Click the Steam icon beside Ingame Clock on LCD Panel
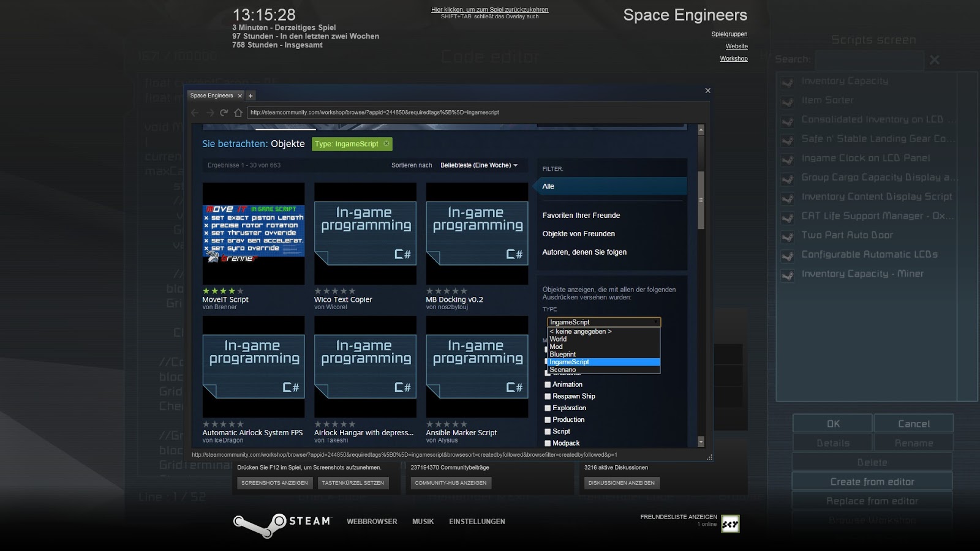 pyautogui.click(x=788, y=160)
